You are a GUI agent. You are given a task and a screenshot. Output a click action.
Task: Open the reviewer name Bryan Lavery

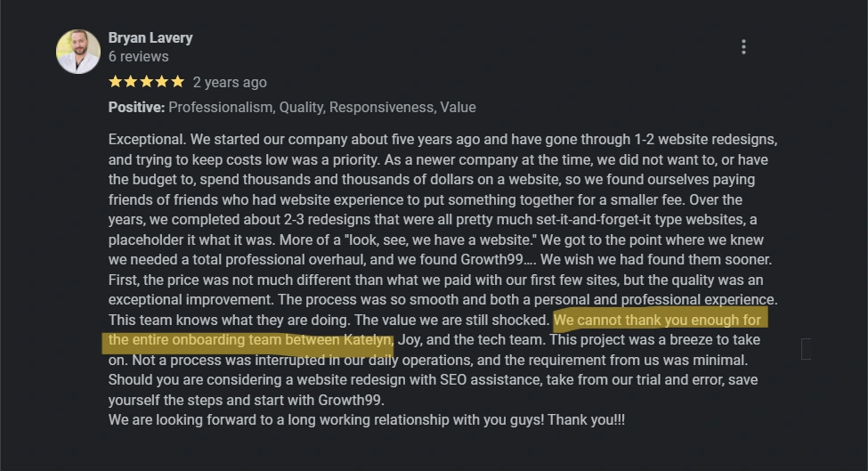click(x=150, y=37)
